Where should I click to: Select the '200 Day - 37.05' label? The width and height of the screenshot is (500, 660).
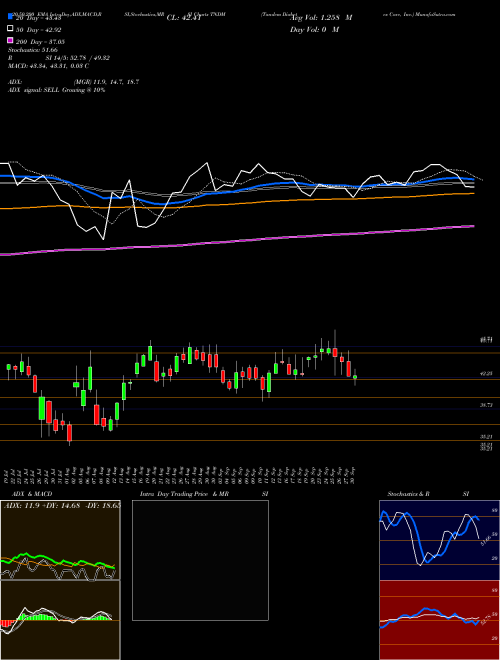[40, 42]
